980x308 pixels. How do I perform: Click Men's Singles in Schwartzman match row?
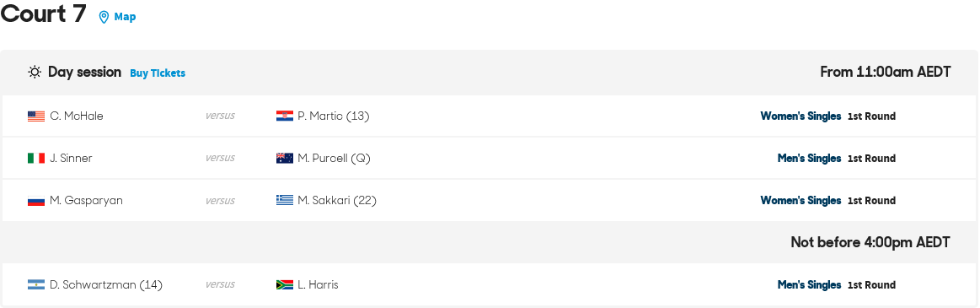[810, 285]
